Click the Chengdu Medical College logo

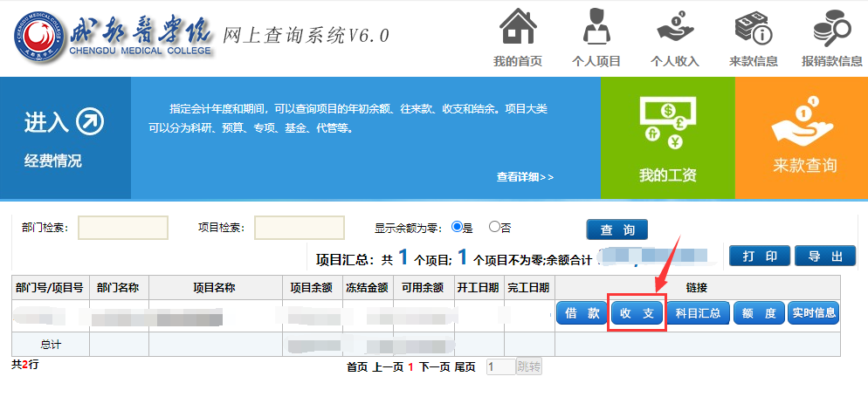coord(38,36)
